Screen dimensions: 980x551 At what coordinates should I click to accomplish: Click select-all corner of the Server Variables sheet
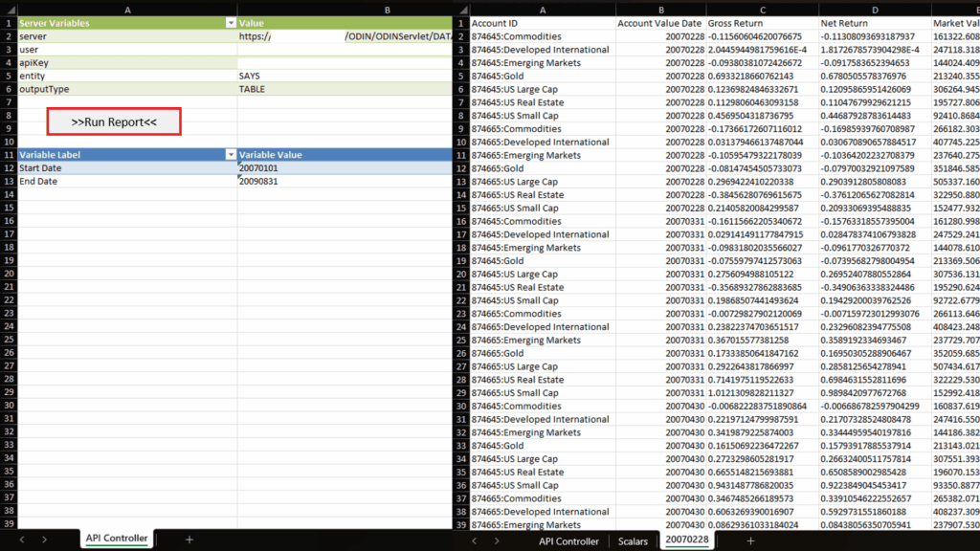point(9,9)
